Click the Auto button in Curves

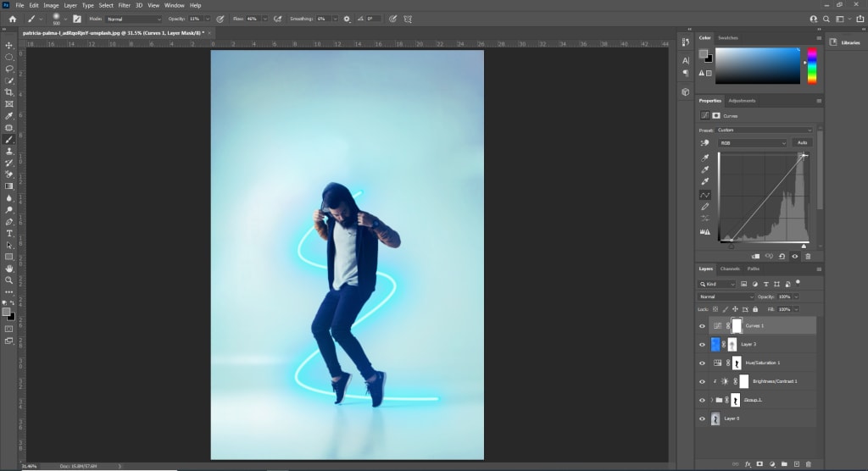802,143
